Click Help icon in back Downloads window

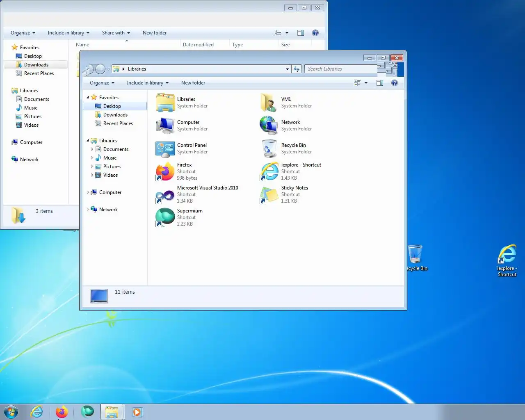point(315,33)
